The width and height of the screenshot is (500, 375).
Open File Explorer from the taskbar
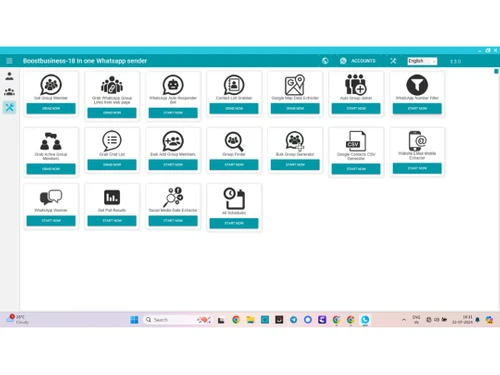point(250,320)
